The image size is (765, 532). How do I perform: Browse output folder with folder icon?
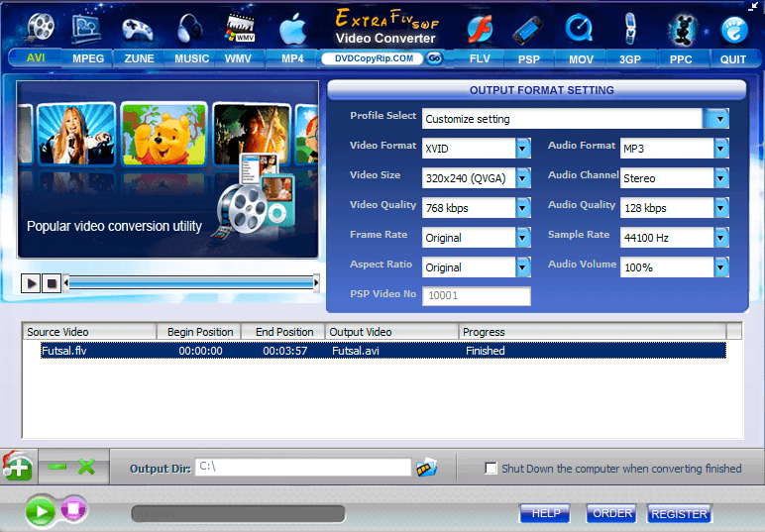(x=426, y=468)
